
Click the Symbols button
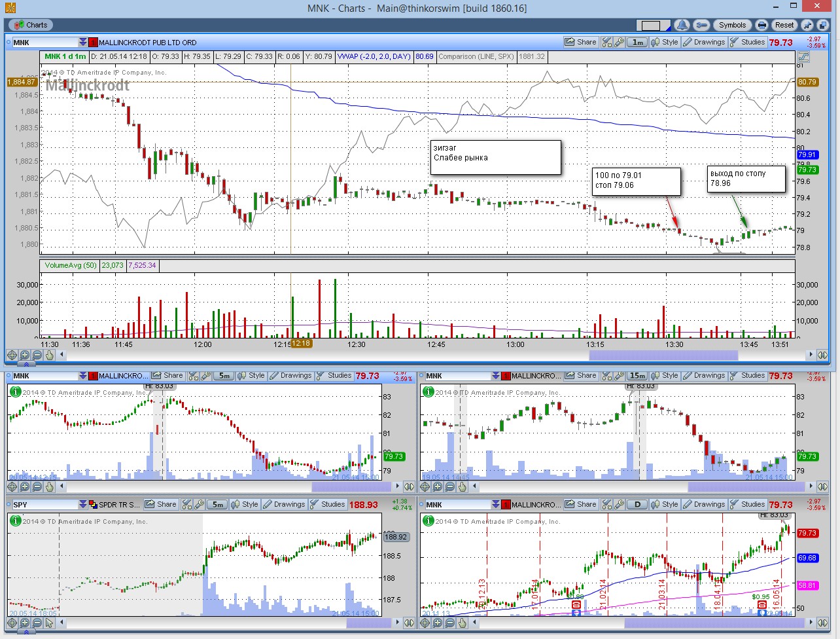click(732, 25)
